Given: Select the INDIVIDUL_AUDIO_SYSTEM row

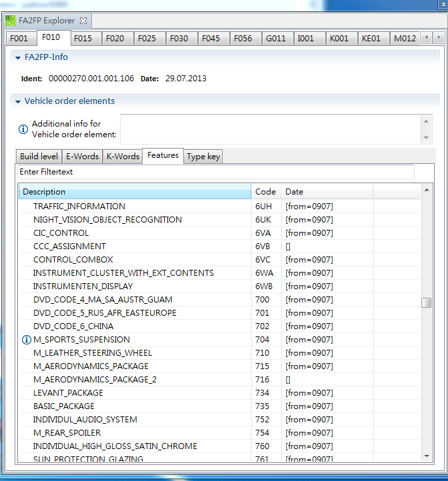Looking at the screenshot, I should click(x=219, y=420).
